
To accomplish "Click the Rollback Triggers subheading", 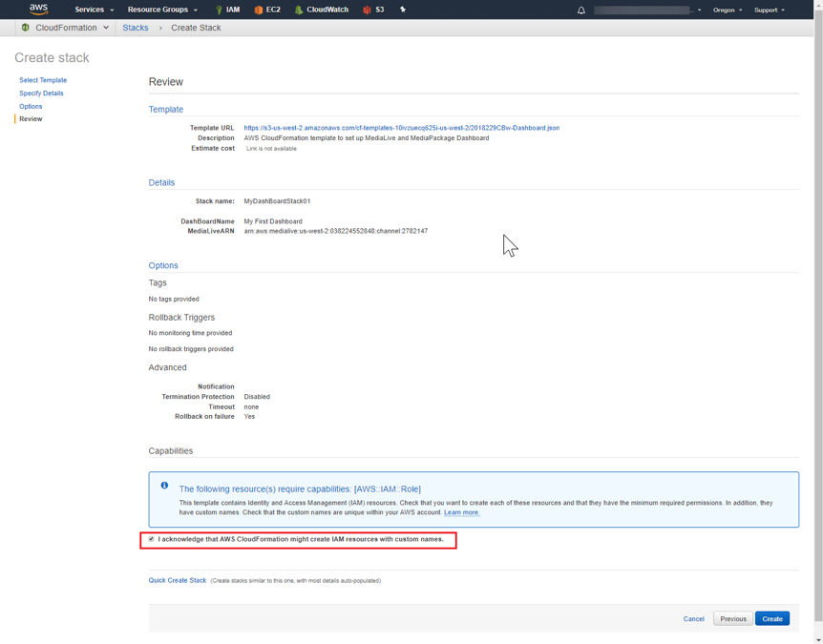I will pos(181,318).
